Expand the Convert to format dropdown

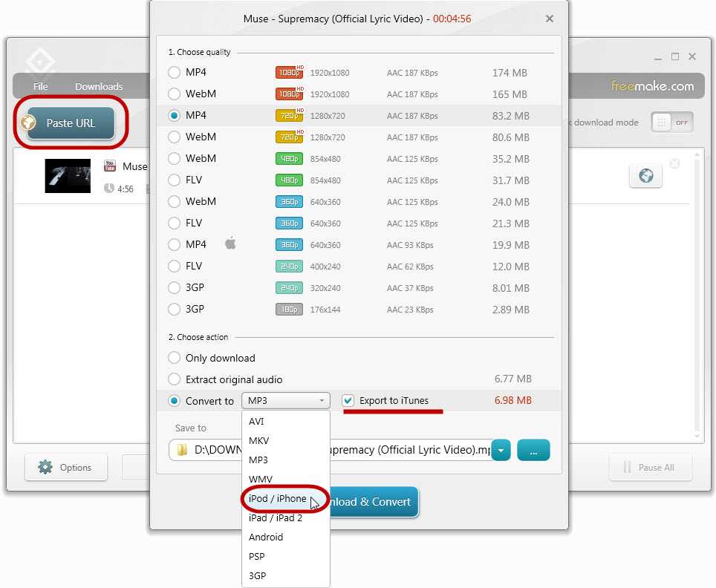[286, 401]
